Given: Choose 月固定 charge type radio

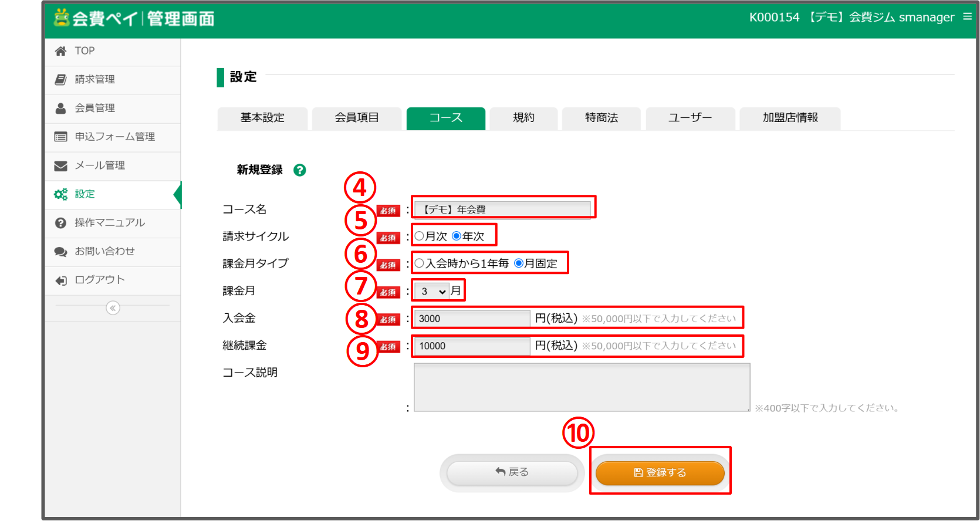Looking at the screenshot, I should pos(519,263).
